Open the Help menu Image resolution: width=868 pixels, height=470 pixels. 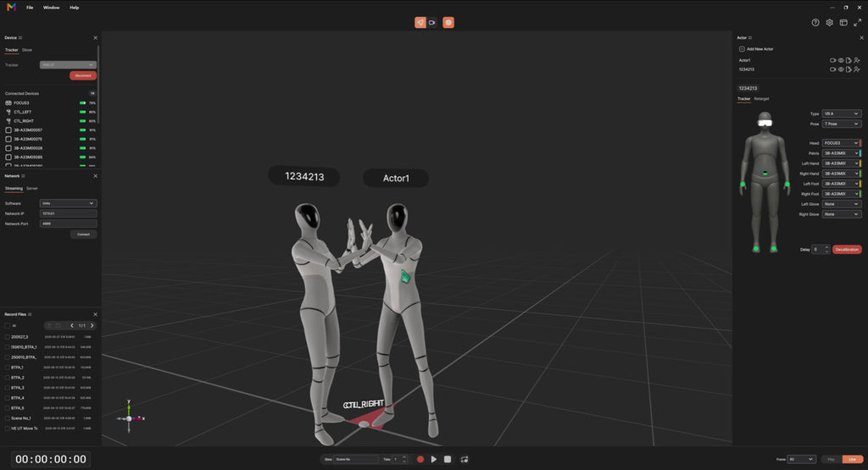tap(75, 8)
